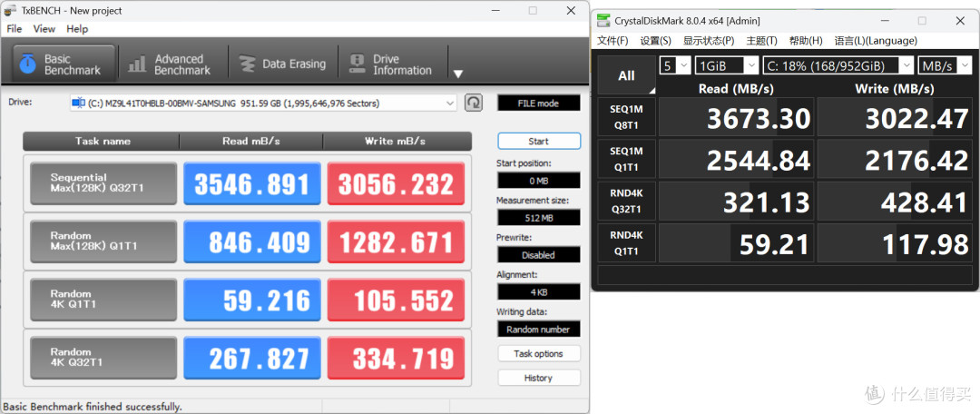The height and width of the screenshot is (414, 980).
Task: Open the View menu in TxBENCH
Action: 44,29
